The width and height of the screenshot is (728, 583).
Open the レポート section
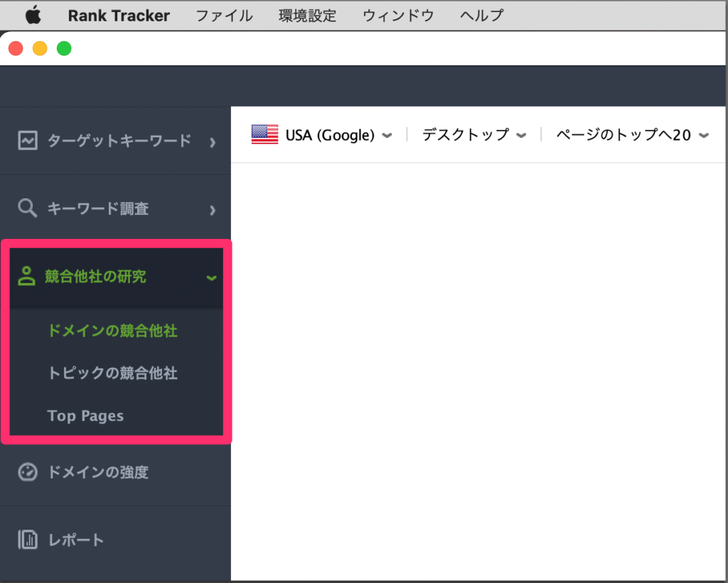[x=116, y=540]
